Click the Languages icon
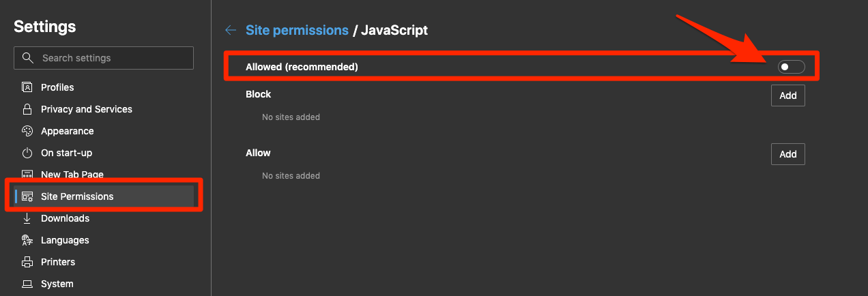The width and height of the screenshot is (868, 296). tap(27, 240)
